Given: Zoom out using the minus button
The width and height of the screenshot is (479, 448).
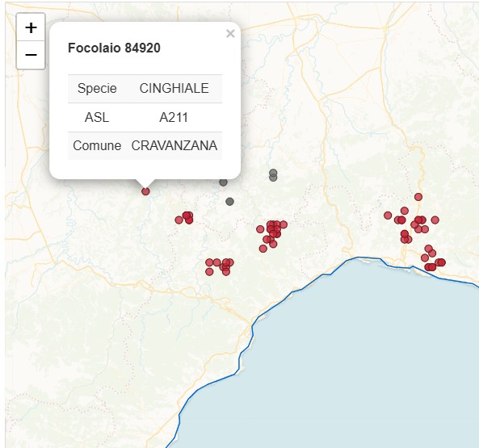Looking at the screenshot, I should pyautogui.click(x=31, y=55).
